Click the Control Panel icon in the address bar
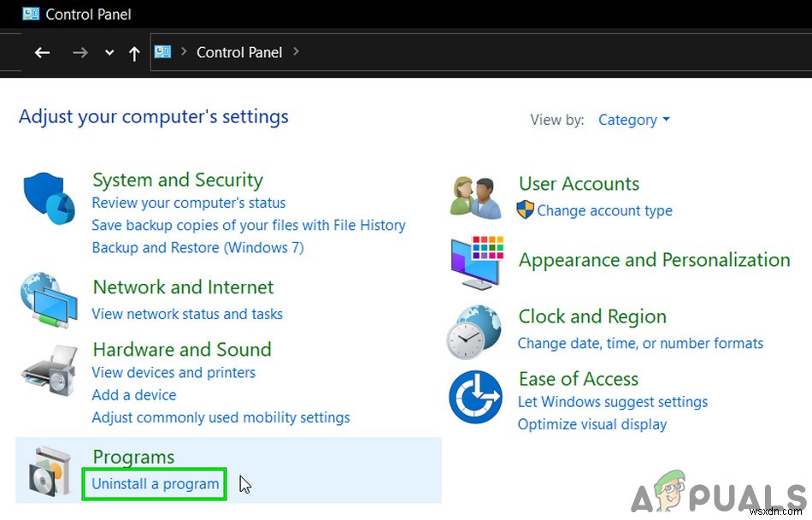The image size is (812, 520). 162,52
